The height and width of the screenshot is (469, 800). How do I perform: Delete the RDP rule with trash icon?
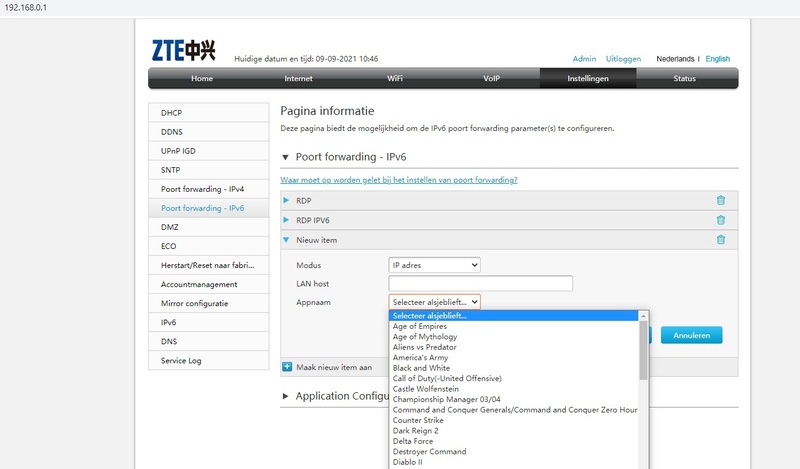pyautogui.click(x=720, y=201)
